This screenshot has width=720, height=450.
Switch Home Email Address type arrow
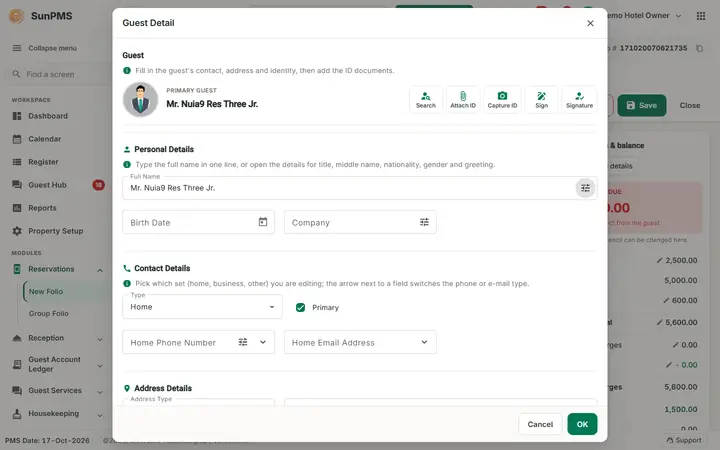click(424, 342)
